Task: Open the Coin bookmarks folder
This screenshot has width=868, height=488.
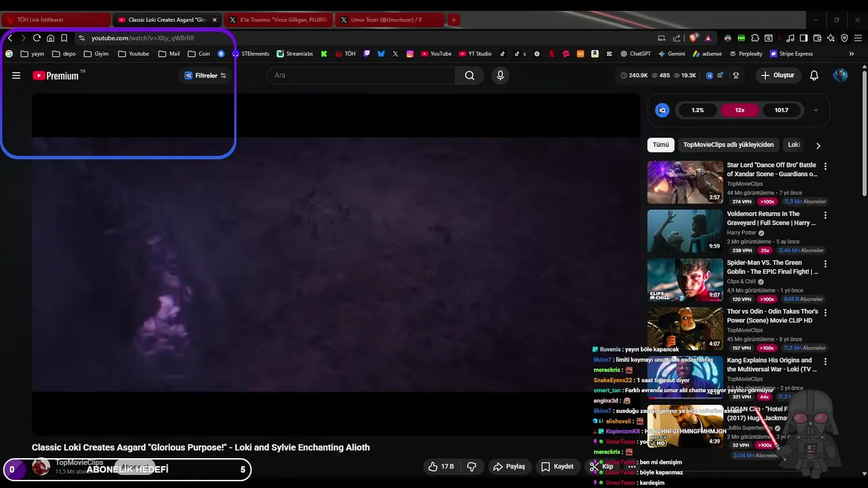Action: pos(199,54)
